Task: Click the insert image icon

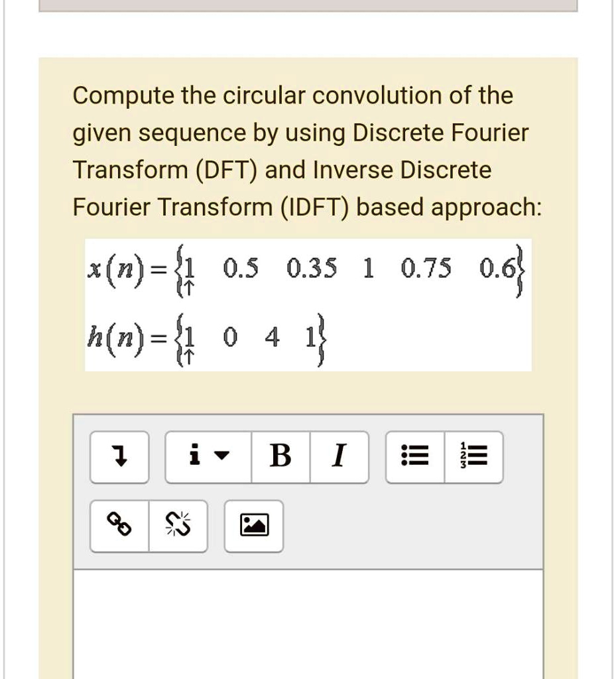Action: 254,526
